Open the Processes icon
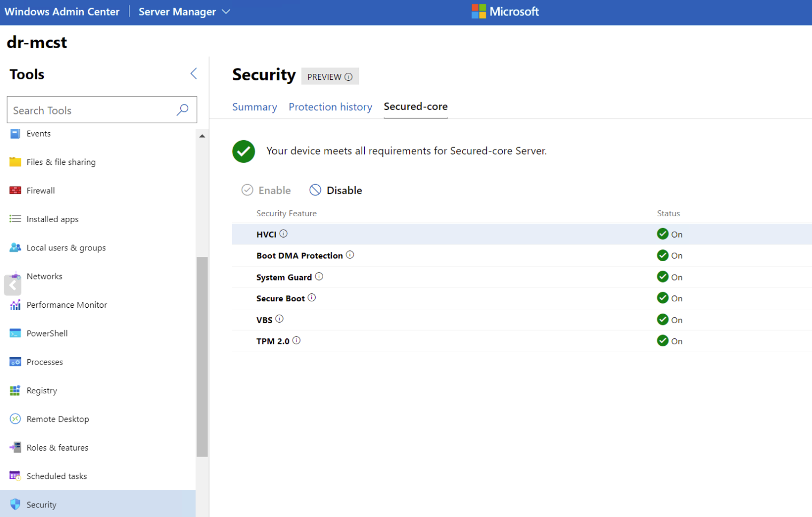 15,362
